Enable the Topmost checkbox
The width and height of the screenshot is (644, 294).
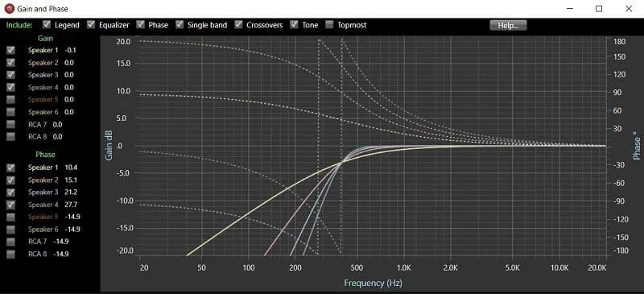pos(329,25)
